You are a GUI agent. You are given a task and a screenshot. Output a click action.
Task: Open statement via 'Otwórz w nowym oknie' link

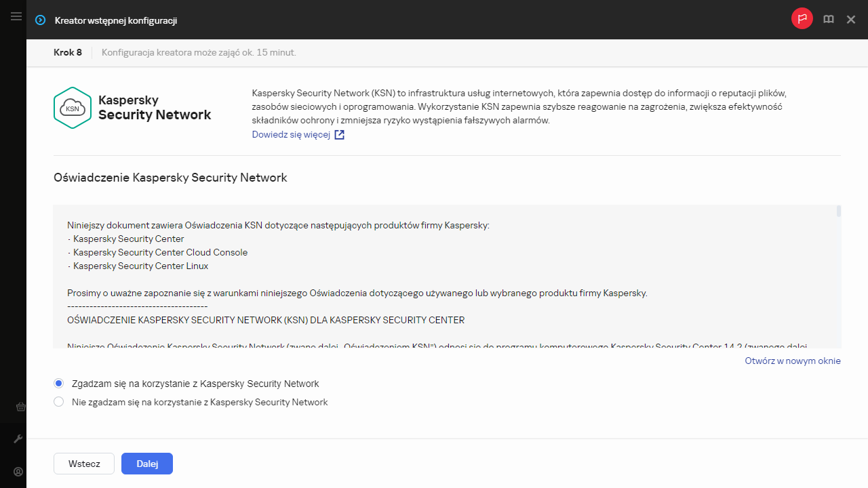point(792,361)
